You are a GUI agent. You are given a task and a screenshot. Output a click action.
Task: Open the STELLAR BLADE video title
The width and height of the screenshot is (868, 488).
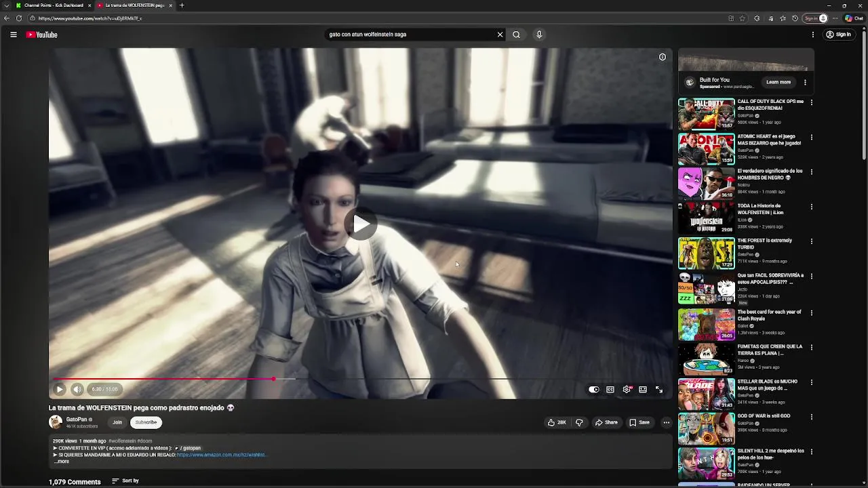point(767,384)
